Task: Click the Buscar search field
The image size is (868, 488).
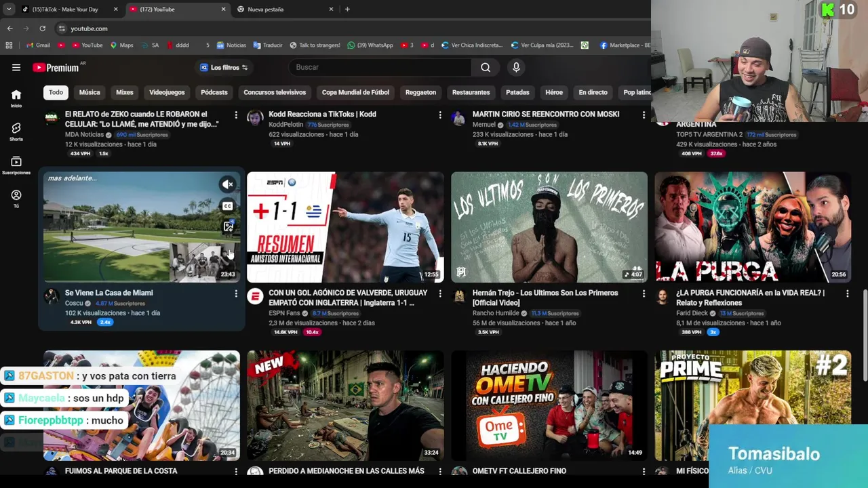Action: pos(380,67)
